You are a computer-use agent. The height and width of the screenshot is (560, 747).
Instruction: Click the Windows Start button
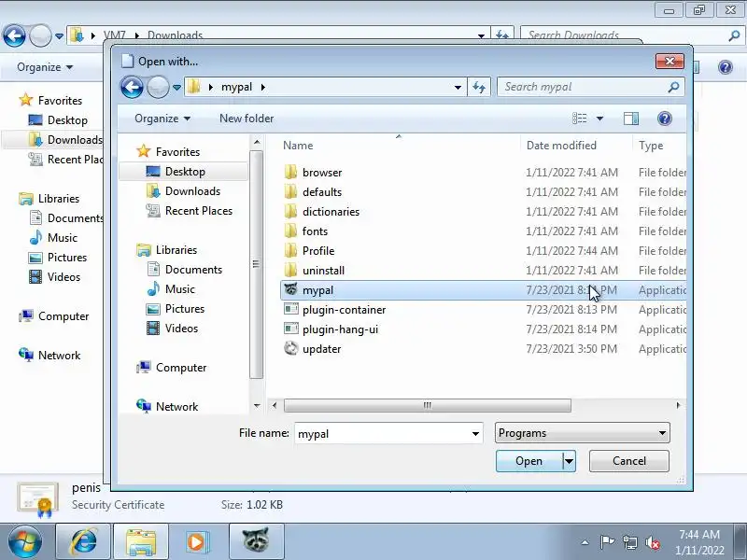coord(24,541)
